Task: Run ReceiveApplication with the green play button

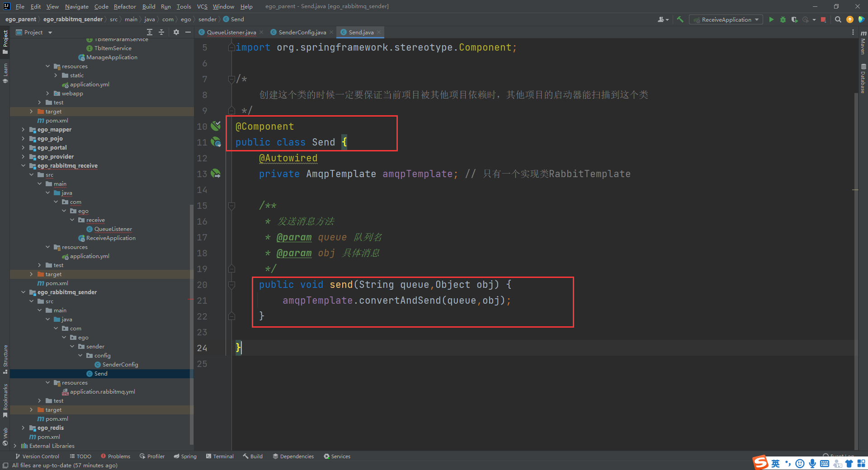Action: (x=771, y=19)
